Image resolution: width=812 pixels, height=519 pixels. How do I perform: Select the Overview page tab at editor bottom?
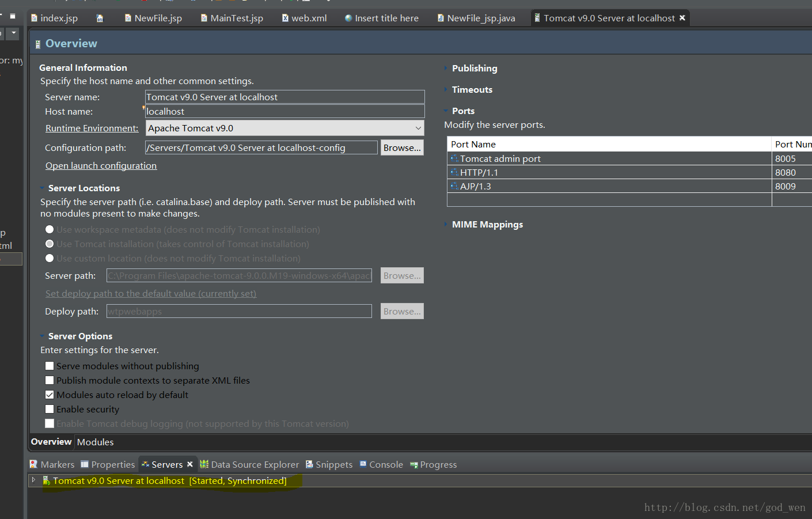(x=51, y=442)
